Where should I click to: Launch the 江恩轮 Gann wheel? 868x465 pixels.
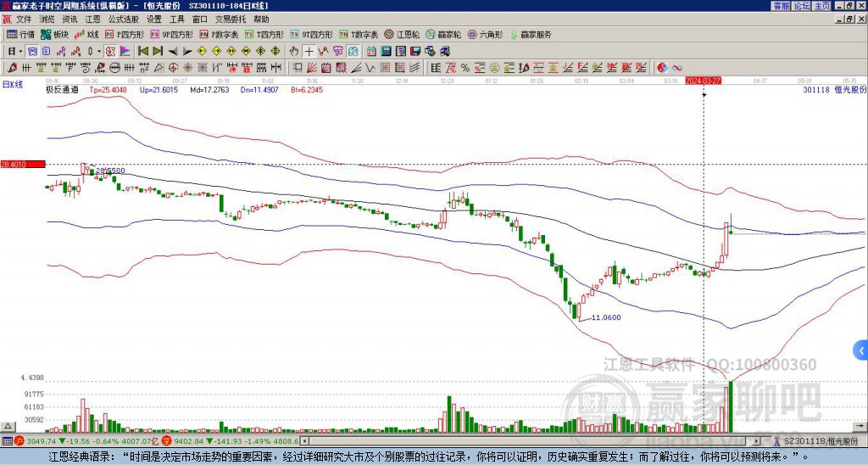tap(402, 35)
